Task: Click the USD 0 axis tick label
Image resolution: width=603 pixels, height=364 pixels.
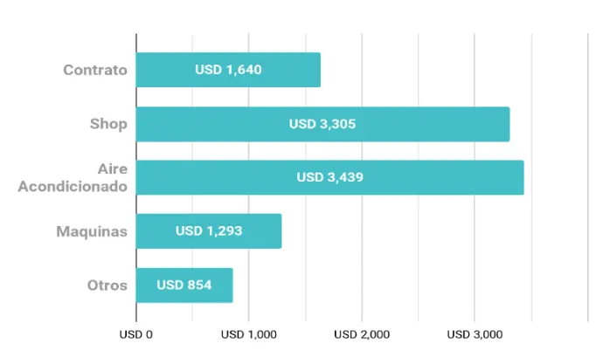Action: pos(136,335)
